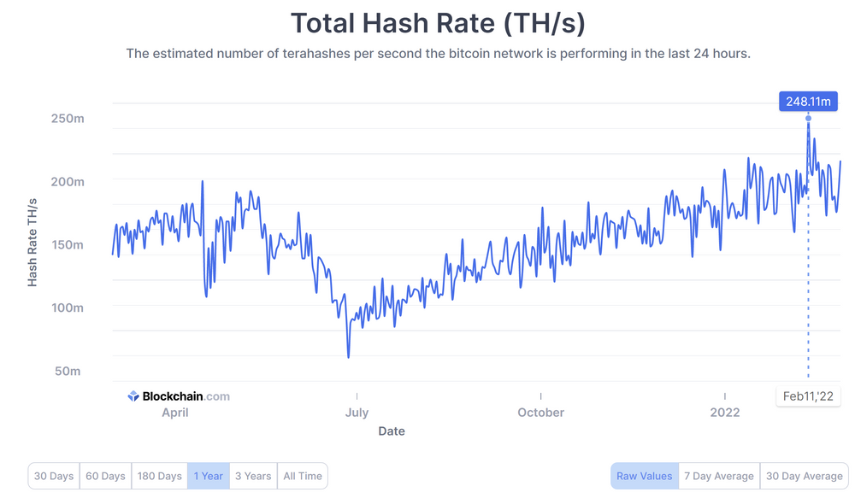The image size is (855, 504).
Task: Click the 2022 axis label
Action: [725, 412]
